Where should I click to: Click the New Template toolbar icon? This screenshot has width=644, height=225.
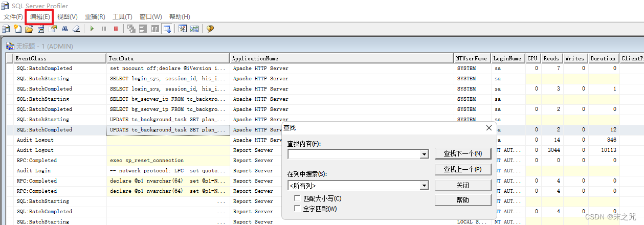[17, 29]
